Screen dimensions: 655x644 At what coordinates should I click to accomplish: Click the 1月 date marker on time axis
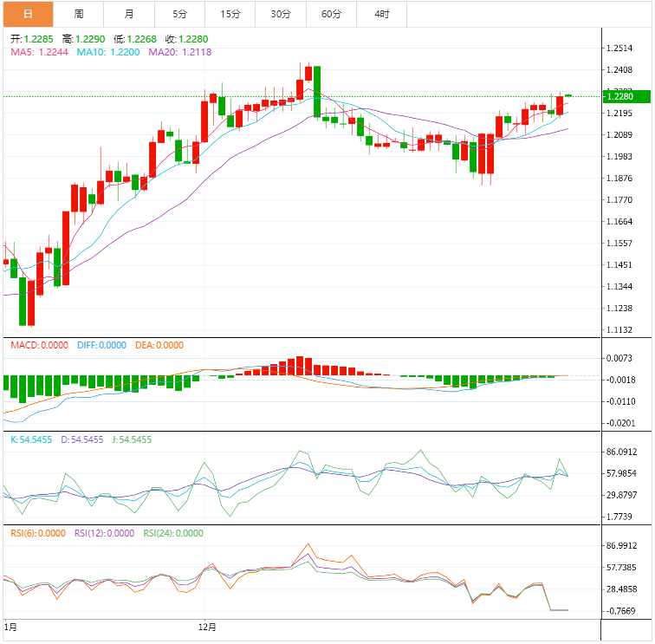tap(10, 626)
